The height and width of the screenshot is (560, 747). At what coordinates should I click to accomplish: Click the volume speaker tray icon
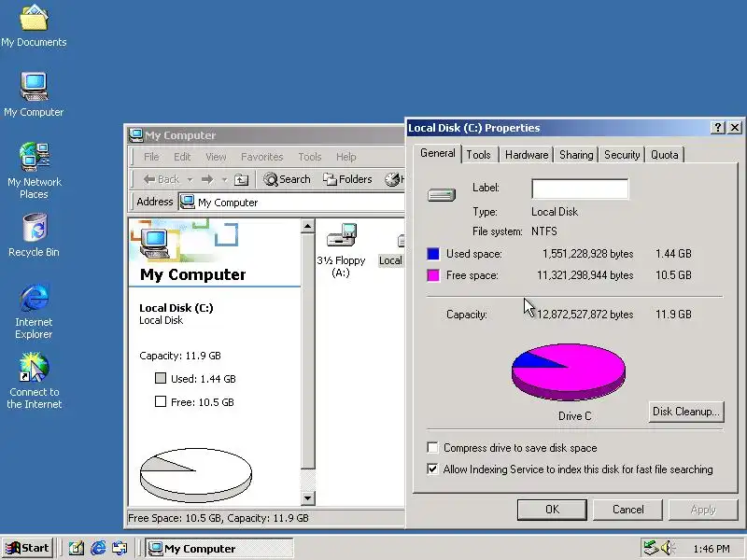point(667,548)
